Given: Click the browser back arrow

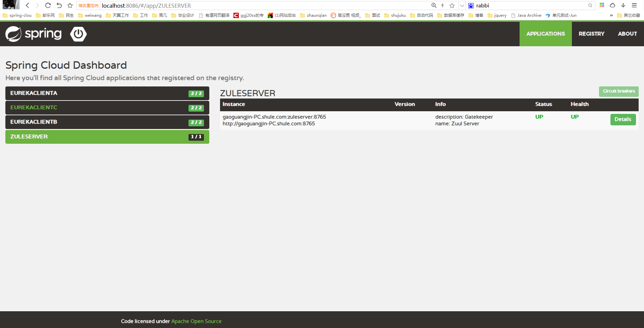Looking at the screenshot, I should coord(28,5).
